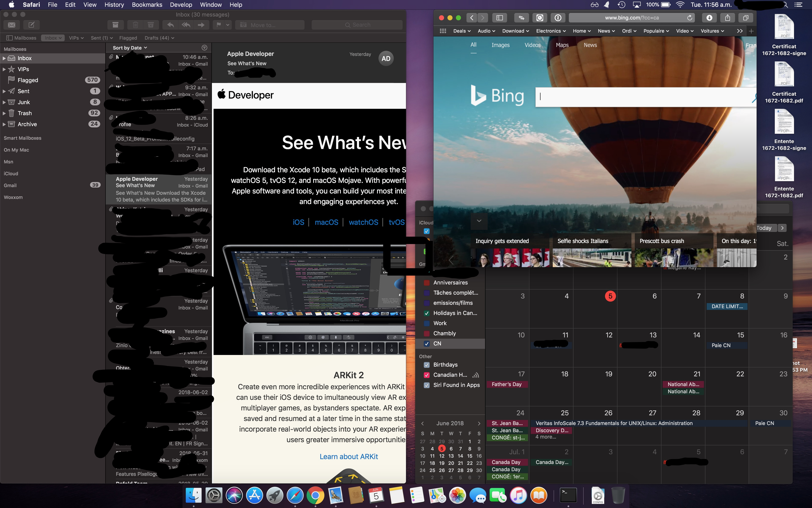Open the macOS link in email
Screen dimensions: 812x508
coord(326,222)
